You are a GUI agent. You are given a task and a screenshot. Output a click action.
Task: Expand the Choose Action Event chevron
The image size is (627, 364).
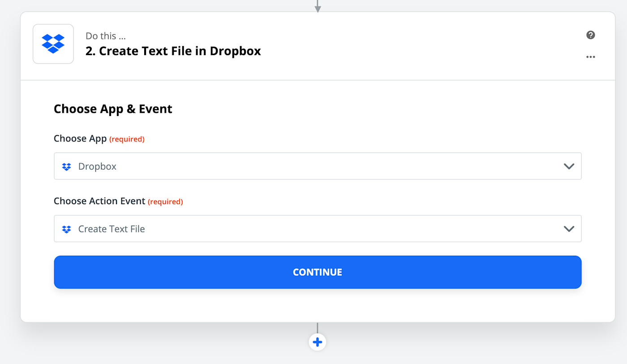(569, 229)
